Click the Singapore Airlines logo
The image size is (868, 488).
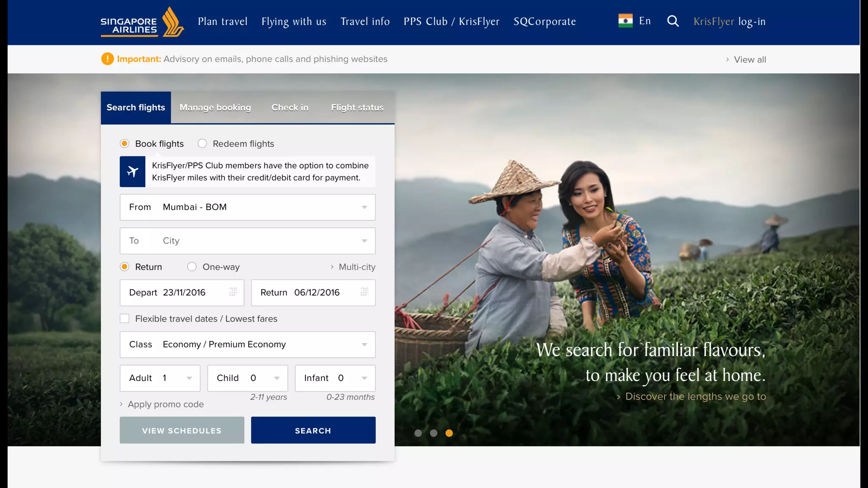click(142, 22)
